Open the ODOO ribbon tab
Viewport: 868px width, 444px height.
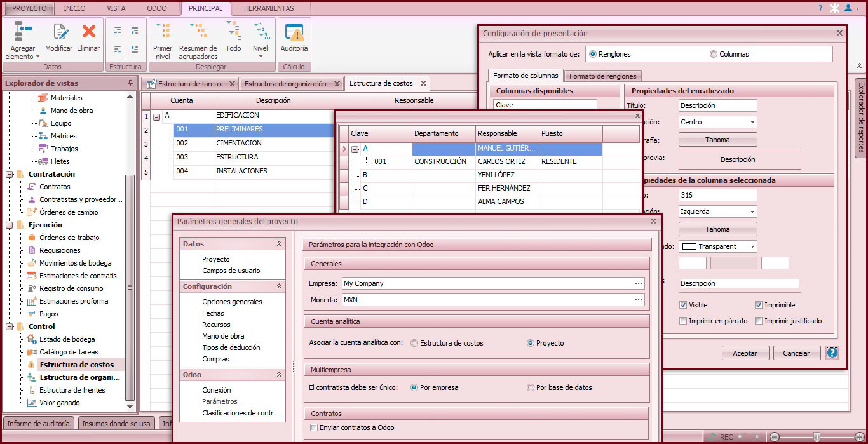[156, 8]
